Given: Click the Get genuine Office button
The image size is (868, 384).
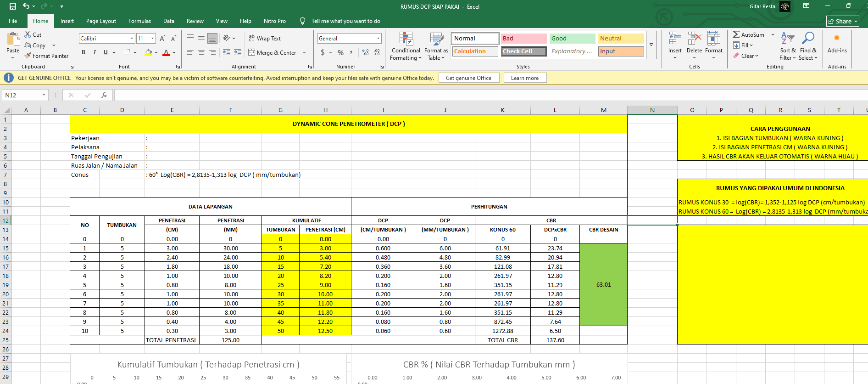Looking at the screenshot, I should (x=468, y=78).
